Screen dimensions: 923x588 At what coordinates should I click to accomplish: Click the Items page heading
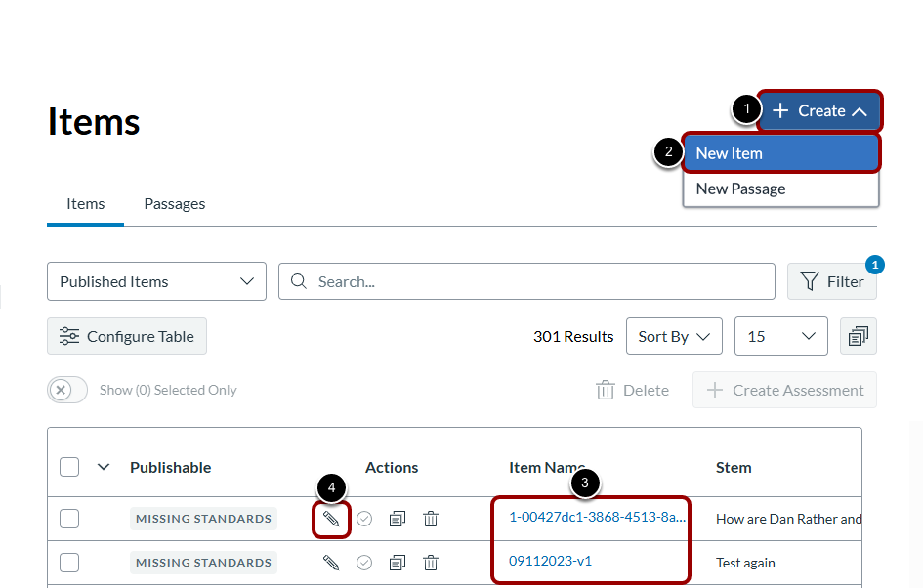[x=94, y=122]
